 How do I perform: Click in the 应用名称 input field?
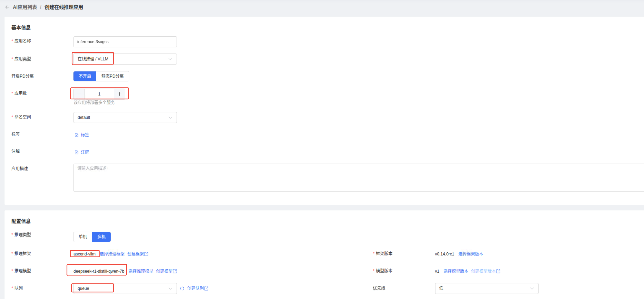125,42
